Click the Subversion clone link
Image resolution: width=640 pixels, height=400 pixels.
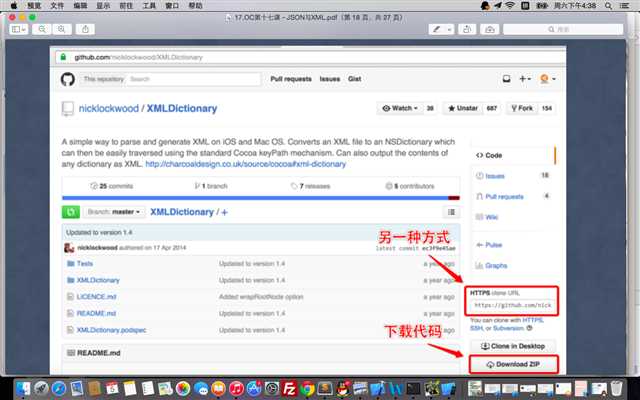point(508,328)
